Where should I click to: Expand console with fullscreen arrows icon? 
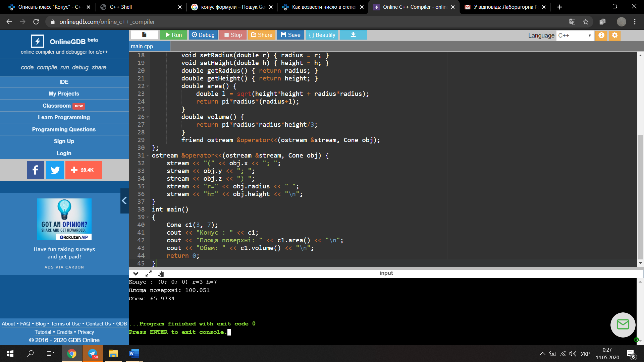(x=149, y=274)
